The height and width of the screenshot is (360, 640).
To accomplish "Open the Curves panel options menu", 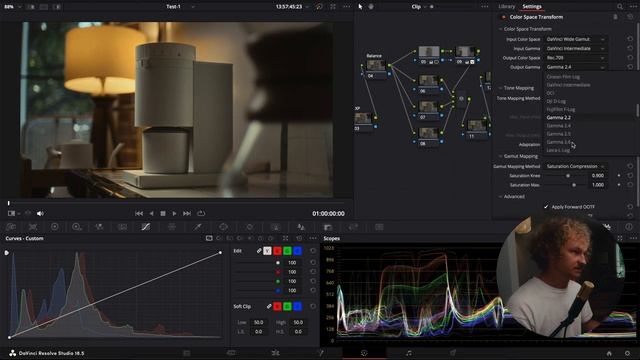I will pos(313,238).
